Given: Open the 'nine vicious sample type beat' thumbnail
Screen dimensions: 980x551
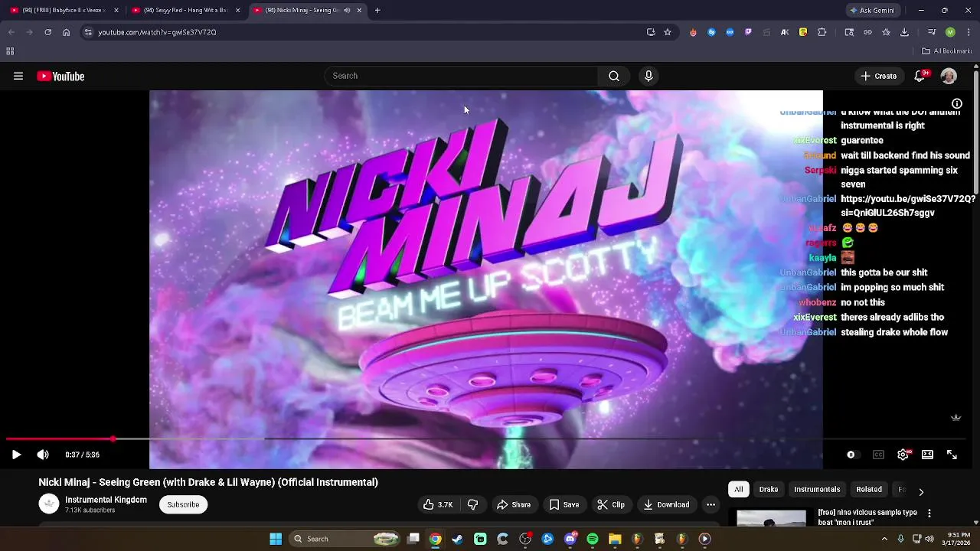Looking at the screenshot, I should point(771,519).
